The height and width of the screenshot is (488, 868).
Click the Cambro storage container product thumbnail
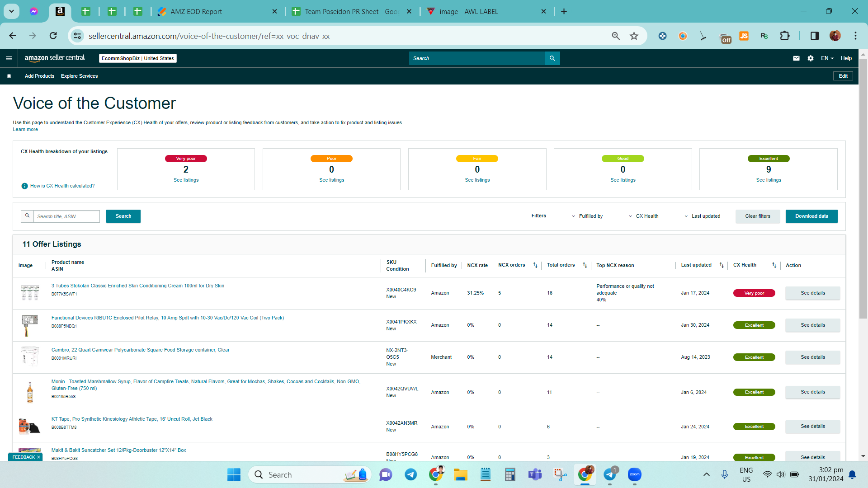click(x=30, y=356)
